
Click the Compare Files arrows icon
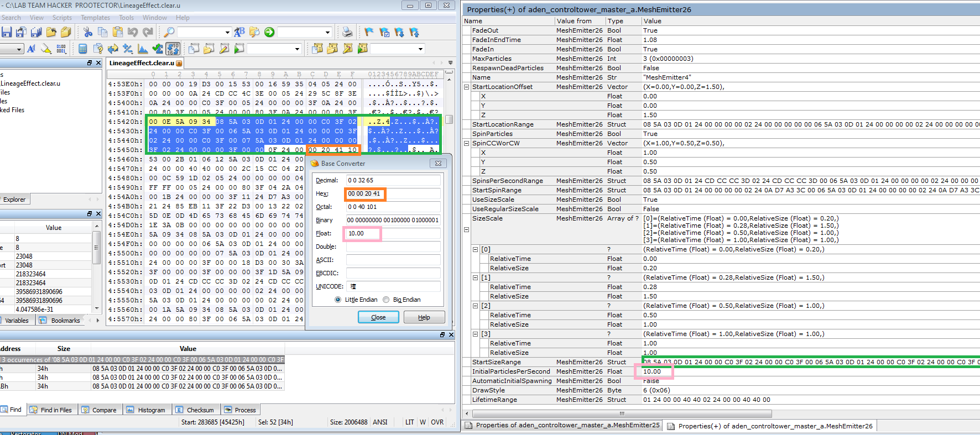(x=113, y=49)
